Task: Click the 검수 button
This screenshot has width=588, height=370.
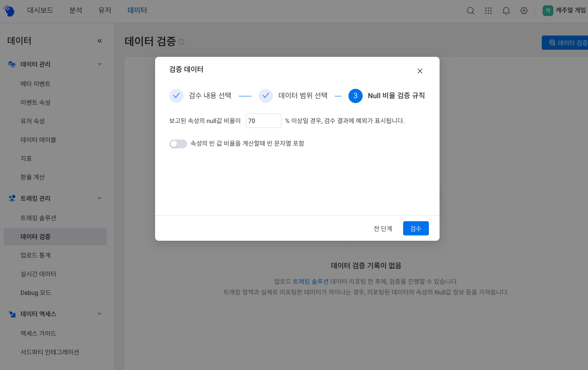Action: (416, 228)
